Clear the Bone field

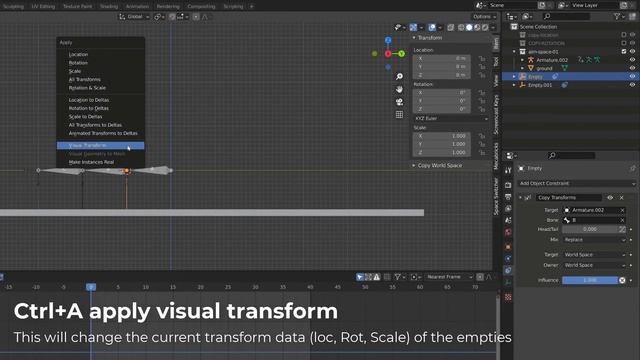pyautogui.click(x=622, y=220)
